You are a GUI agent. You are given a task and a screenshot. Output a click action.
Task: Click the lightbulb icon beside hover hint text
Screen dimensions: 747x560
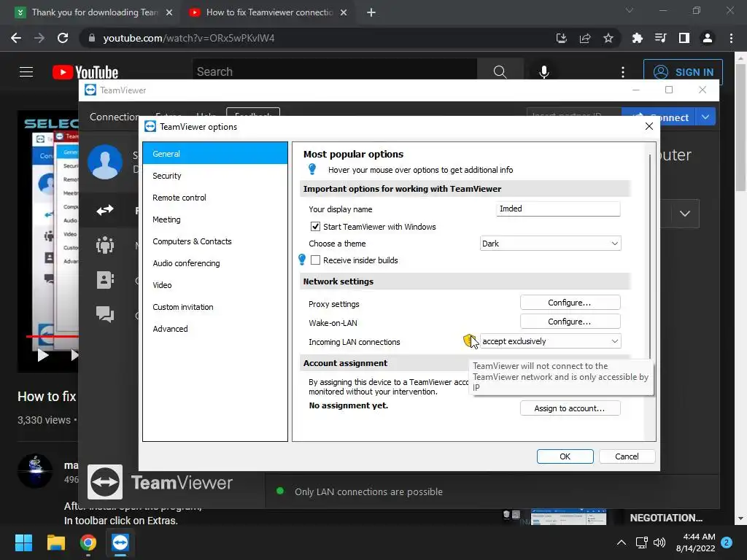[312, 169]
